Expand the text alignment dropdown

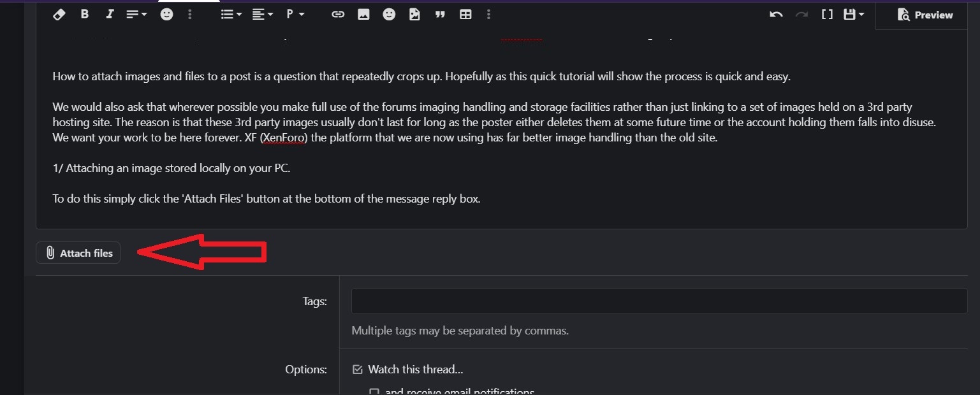coord(262,14)
